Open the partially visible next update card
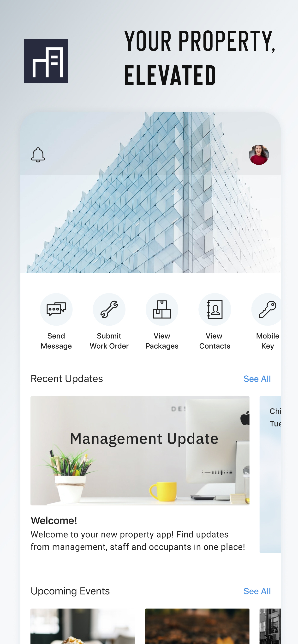The width and height of the screenshot is (298, 644). click(x=270, y=474)
